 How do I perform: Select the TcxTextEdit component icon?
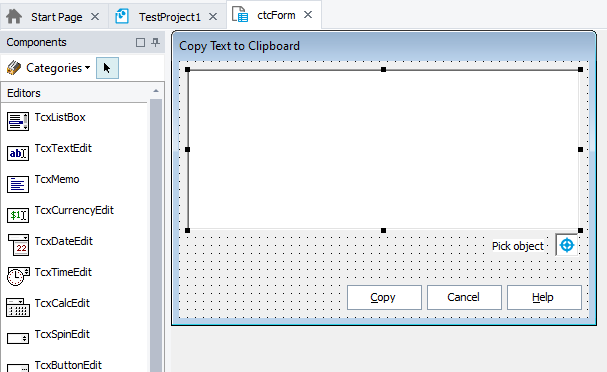pyautogui.click(x=18, y=153)
